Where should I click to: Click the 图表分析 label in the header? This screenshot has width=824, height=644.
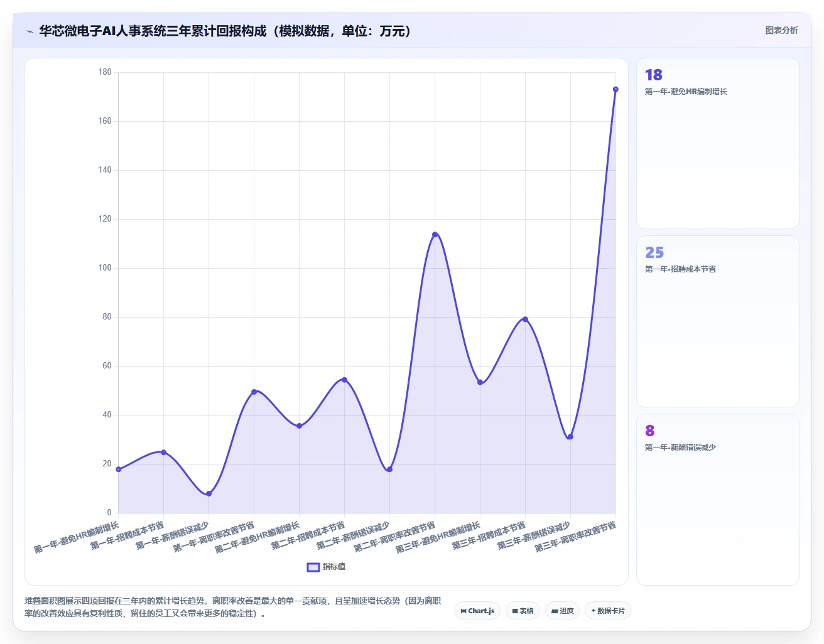coord(781,30)
